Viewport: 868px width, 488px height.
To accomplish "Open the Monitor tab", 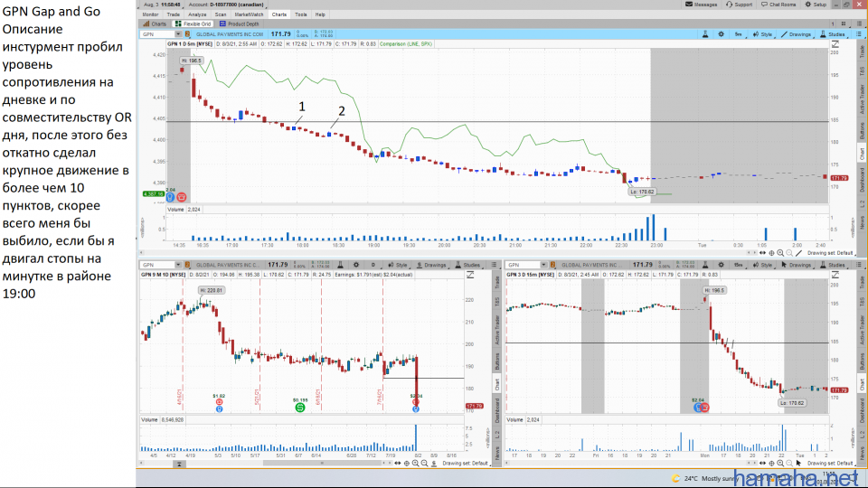I will (150, 14).
